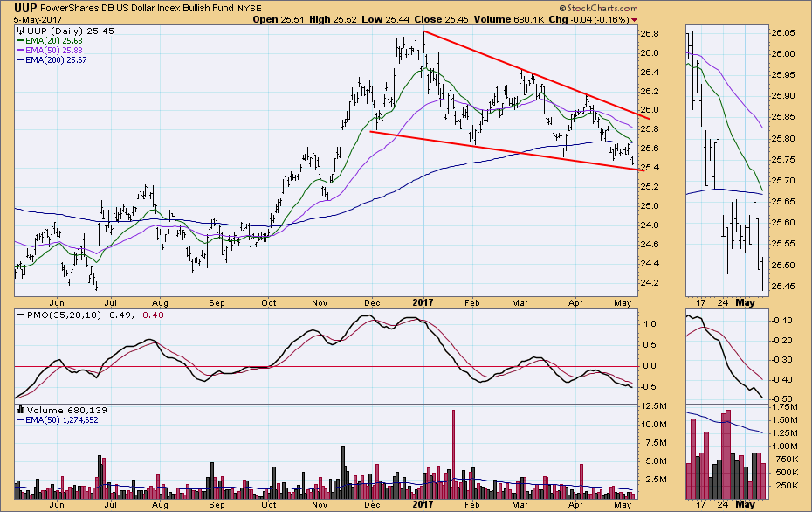Click the 0.0 label on the PMO axis
This screenshot has height=512, width=812.
pos(650,366)
